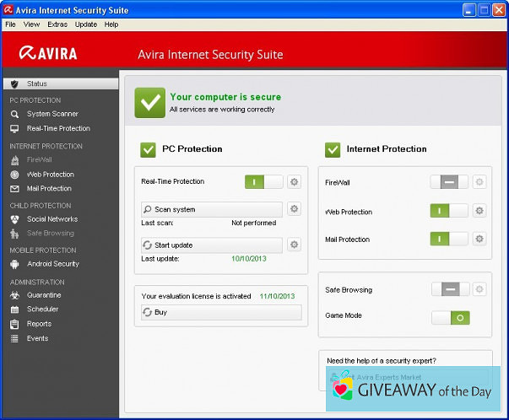Enable the Safe Browsing toggle
The image size is (509, 420).
click(449, 289)
